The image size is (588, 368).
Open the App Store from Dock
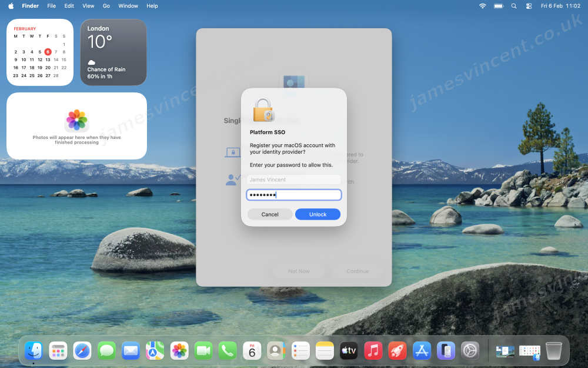pyautogui.click(x=422, y=351)
